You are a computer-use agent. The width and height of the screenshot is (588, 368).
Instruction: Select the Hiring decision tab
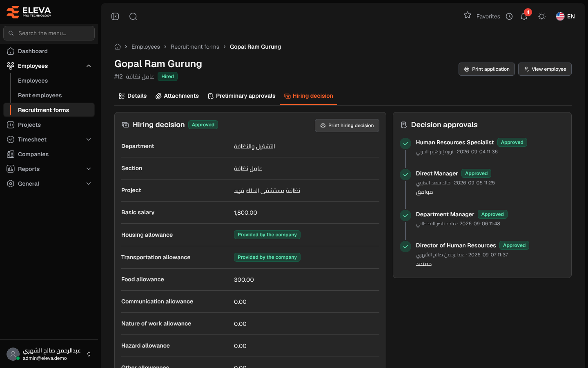[309, 96]
